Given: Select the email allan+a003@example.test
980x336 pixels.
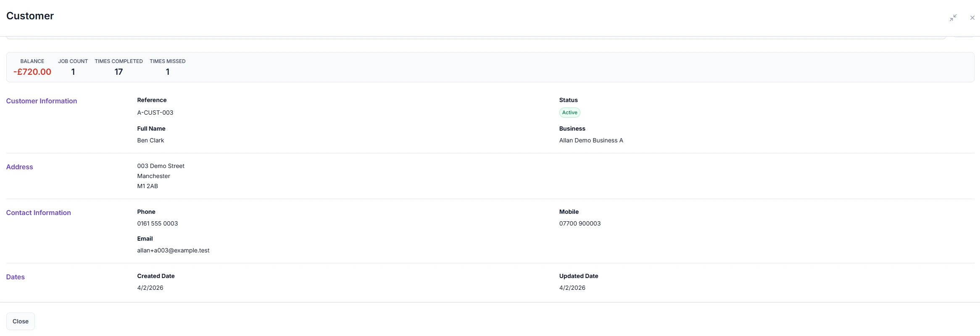Looking at the screenshot, I should (x=173, y=250).
